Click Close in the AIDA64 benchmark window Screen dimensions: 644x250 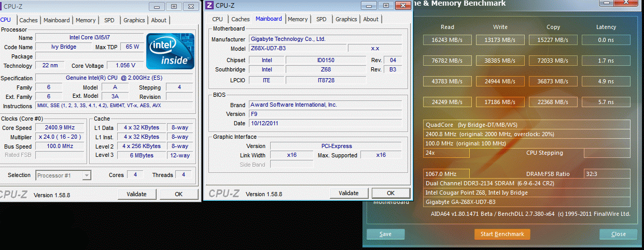pyautogui.click(x=618, y=234)
